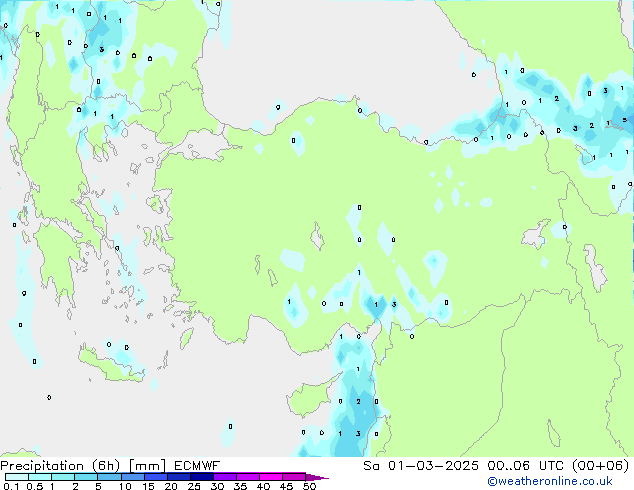Image resolution: width=634 pixels, height=490 pixels.
Task: Click the island of Crete on the map
Action: point(111,365)
